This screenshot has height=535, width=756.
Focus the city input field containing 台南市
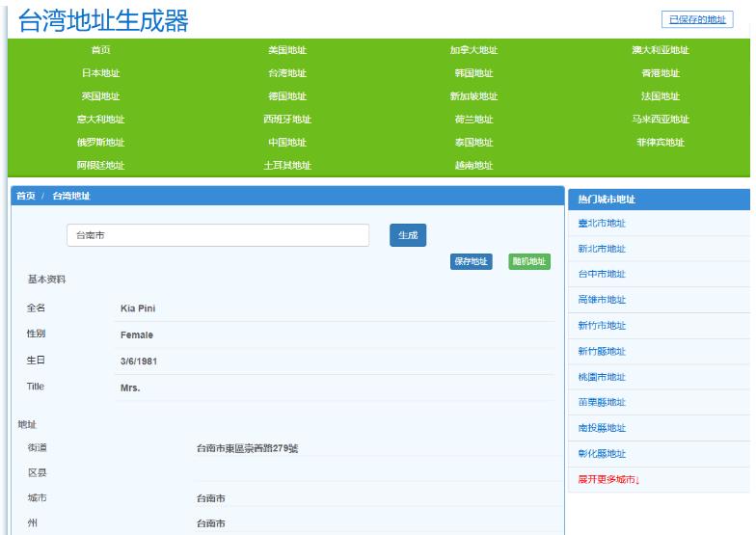tap(217, 236)
